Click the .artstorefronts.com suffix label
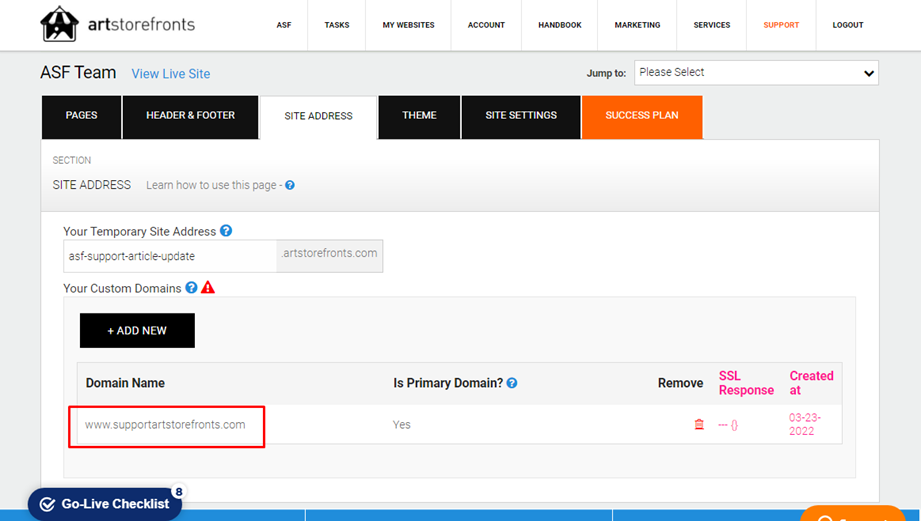921x521 pixels. tap(330, 253)
